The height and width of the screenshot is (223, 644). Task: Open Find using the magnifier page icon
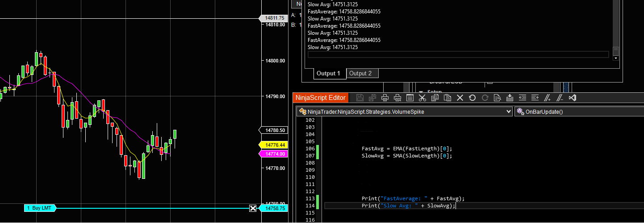click(x=498, y=98)
